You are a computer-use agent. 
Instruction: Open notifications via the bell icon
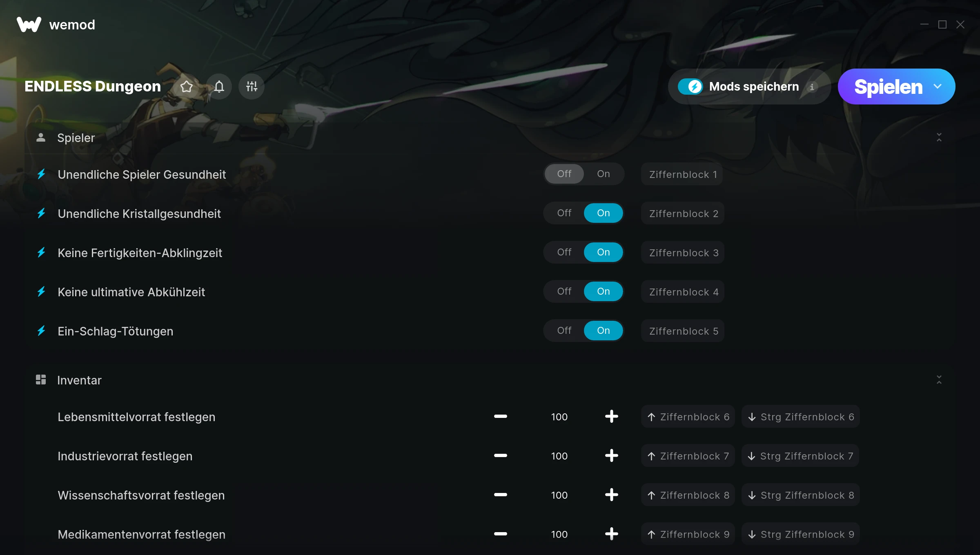pyautogui.click(x=219, y=87)
